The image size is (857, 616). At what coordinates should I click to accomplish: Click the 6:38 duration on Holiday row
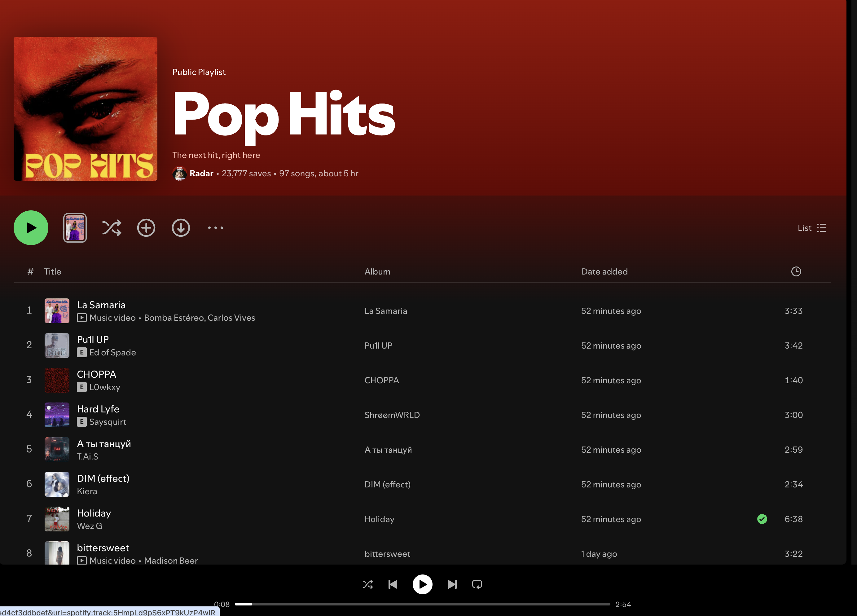coord(793,519)
